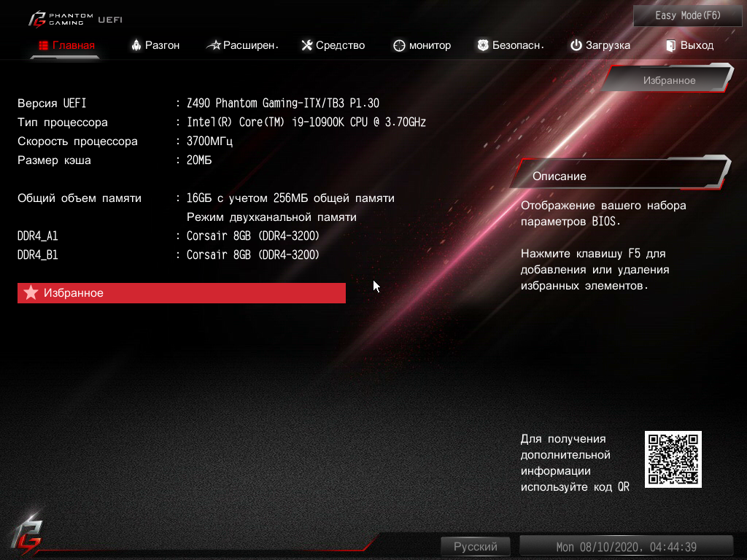Click the DDR4_A1 label
The image size is (747, 560).
pyautogui.click(x=38, y=236)
